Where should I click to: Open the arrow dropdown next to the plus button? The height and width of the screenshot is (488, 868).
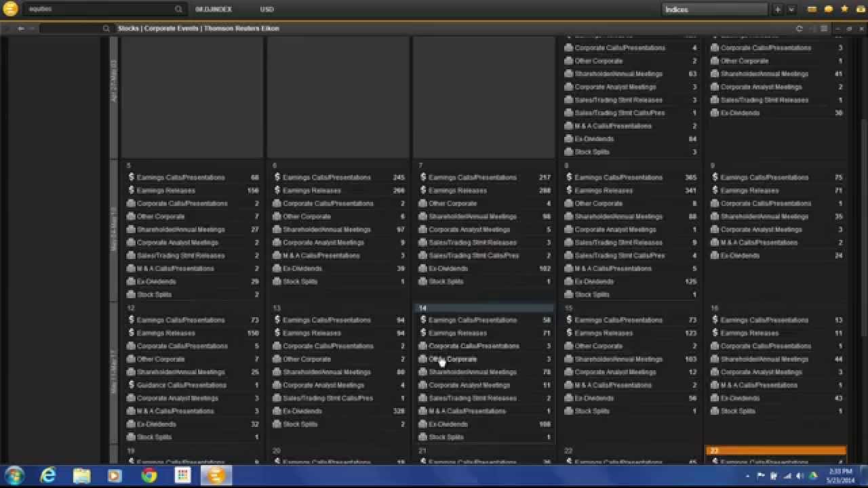[791, 9]
